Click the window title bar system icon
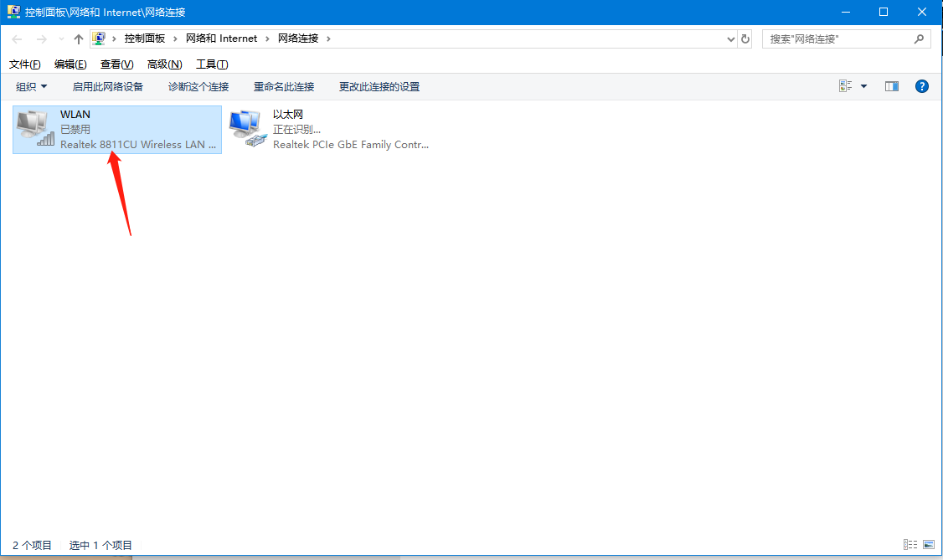The width and height of the screenshot is (943, 560). click(13, 12)
